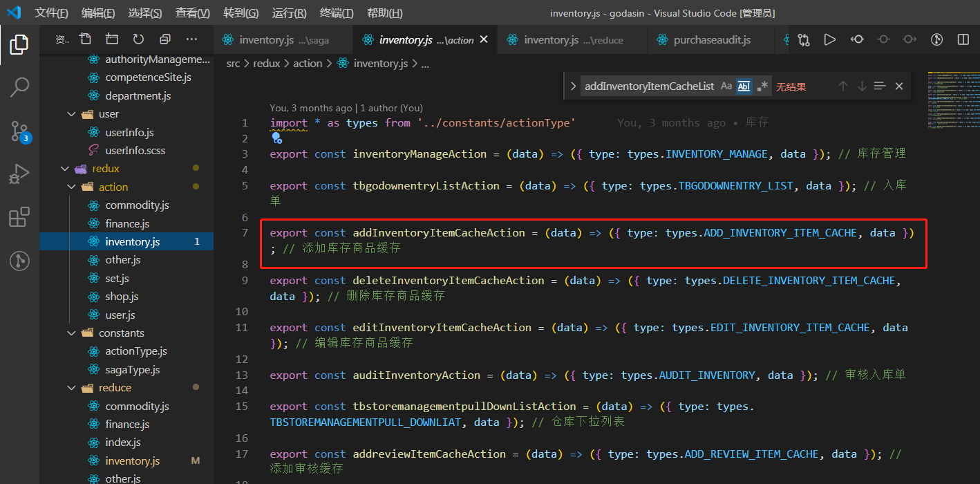
Task: Switch to inventory.js ...\saga tab
Action: click(x=283, y=40)
